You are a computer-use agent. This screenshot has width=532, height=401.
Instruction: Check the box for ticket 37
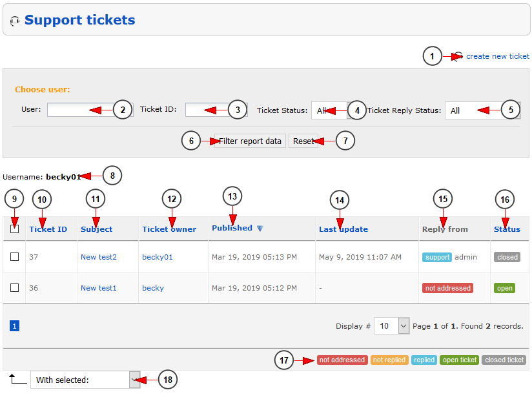click(x=15, y=257)
